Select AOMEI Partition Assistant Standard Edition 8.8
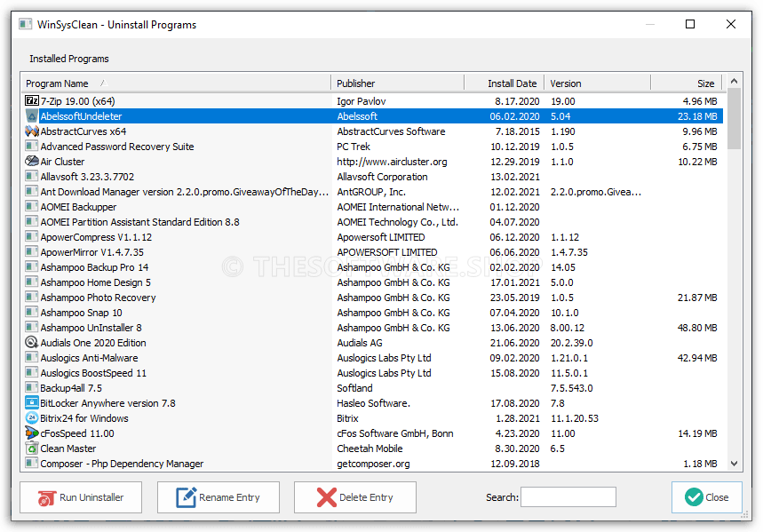This screenshot has width=763, height=532. [374, 221]
